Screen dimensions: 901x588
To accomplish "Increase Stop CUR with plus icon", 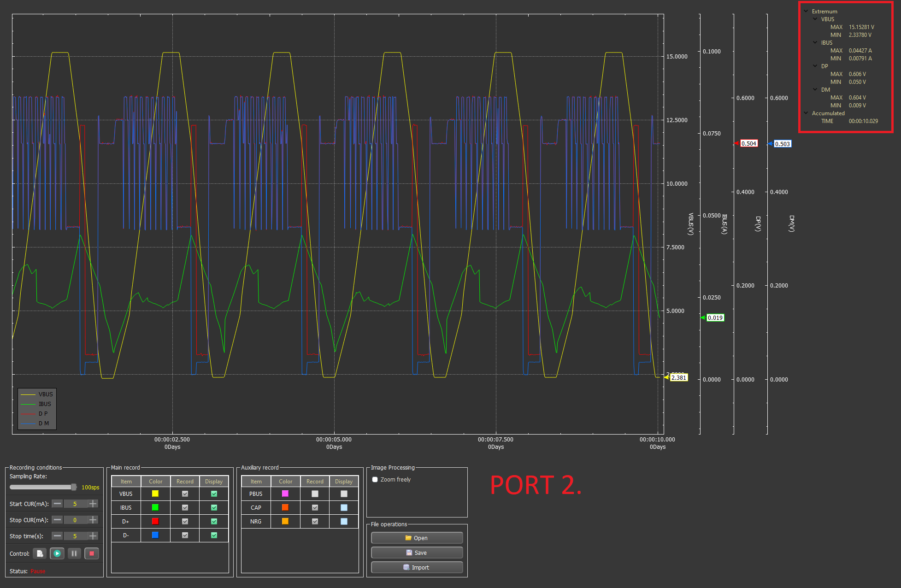I will [93, 520].
